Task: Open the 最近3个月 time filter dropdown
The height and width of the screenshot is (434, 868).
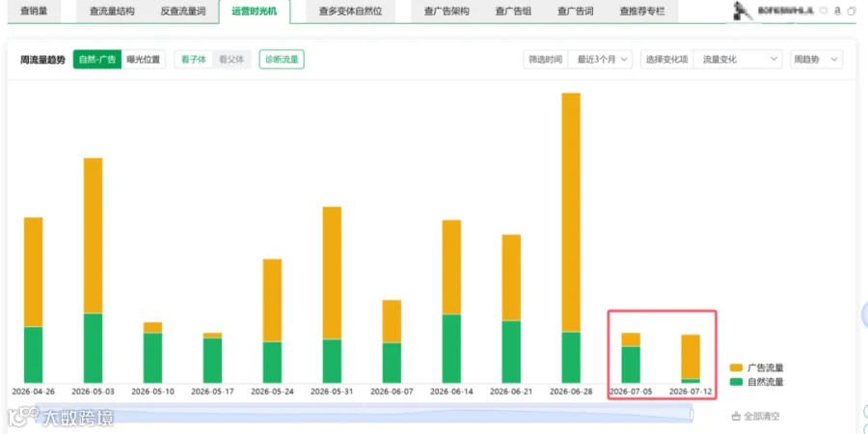Action: 601,60
